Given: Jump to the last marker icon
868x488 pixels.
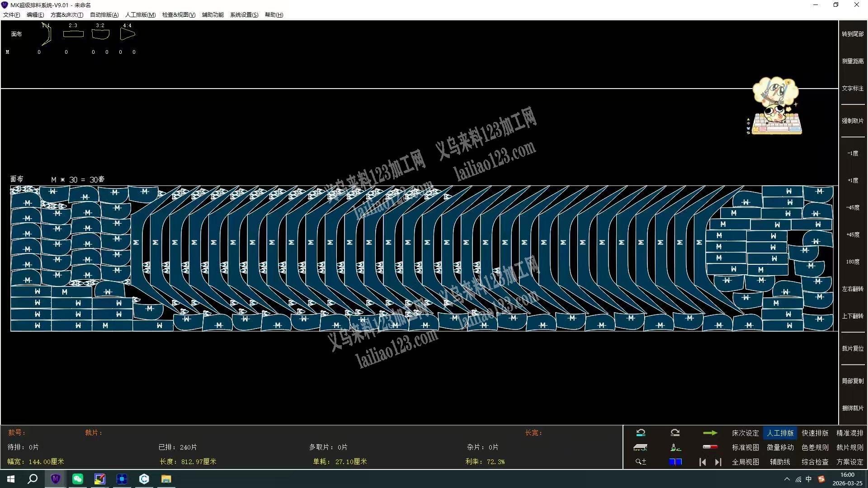Looking at the screenshot, I should (x=718, y=462).
